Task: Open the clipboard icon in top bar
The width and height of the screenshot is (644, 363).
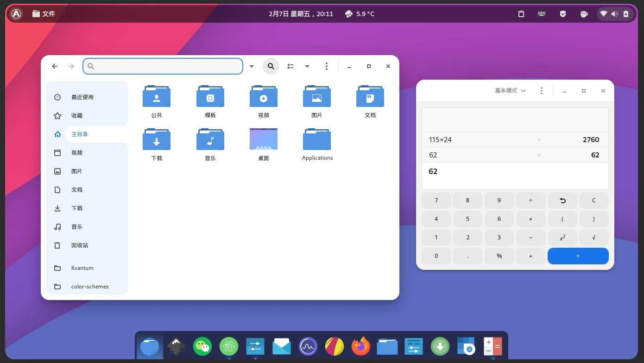Action: 521,14
